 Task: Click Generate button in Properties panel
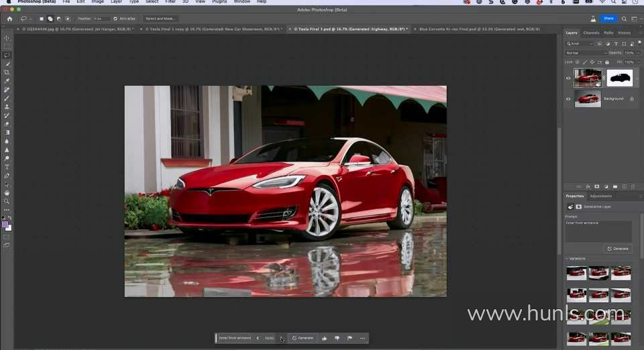click(x=618, y=248)
